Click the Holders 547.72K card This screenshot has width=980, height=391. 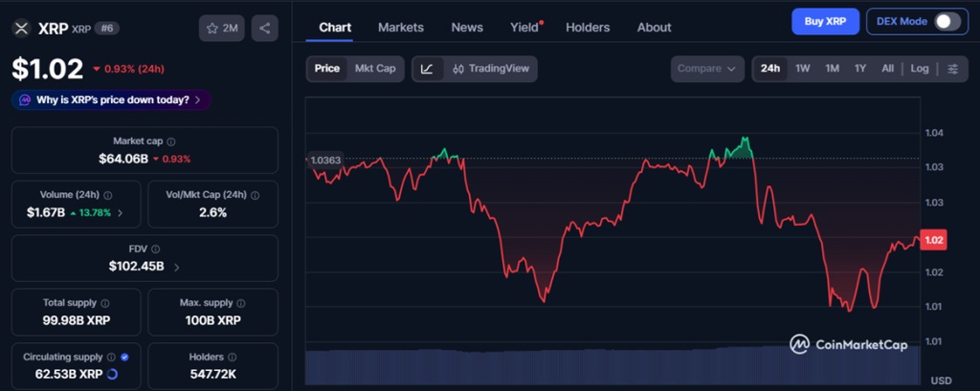(212, 366)
